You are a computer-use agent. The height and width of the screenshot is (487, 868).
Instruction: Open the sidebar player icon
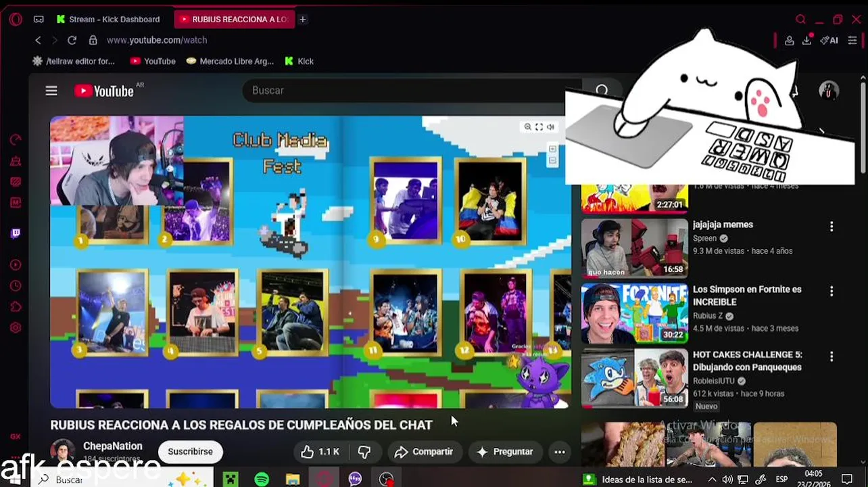pos(16,265)
